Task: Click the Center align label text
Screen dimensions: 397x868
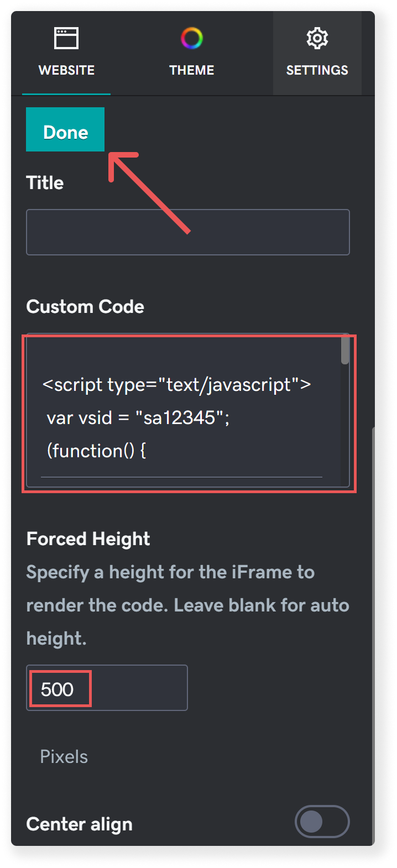Action: (x=80, y=824)
